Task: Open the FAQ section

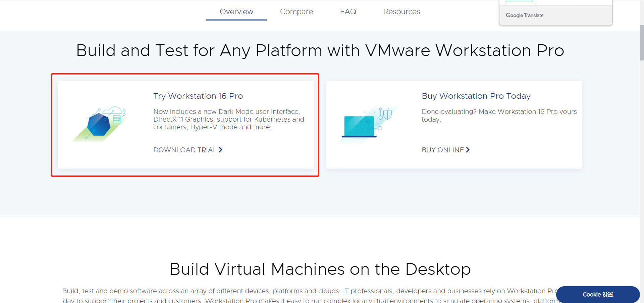Action: [x=348, y=11]
